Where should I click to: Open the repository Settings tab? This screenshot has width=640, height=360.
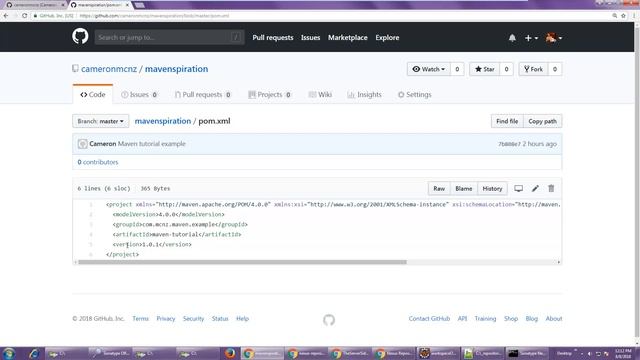(x=414, y=94)
